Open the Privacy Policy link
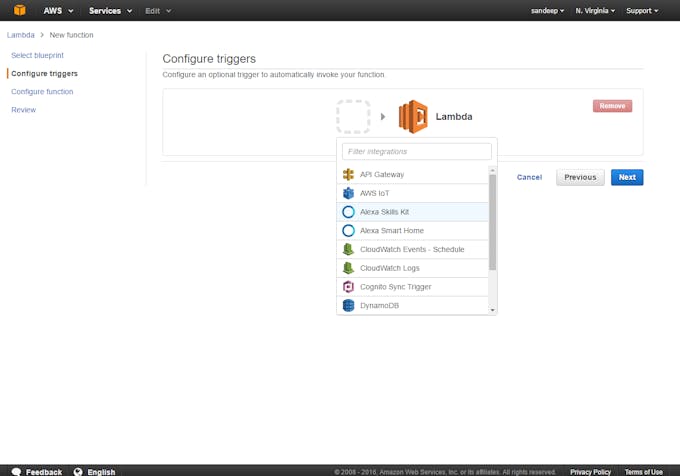The width and height of the screenshot is (680, 476). click(590, 472)
